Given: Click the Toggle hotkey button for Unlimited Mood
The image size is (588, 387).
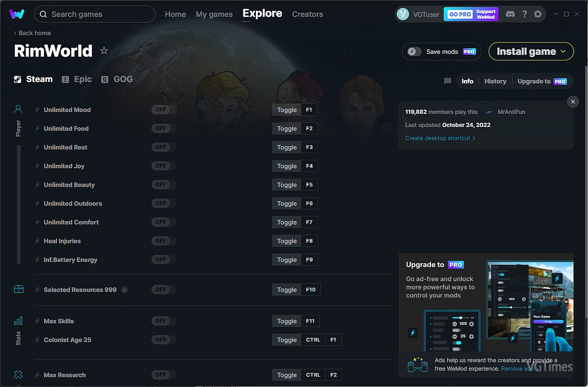Looking at the screenshot, I should click(287, 110).
